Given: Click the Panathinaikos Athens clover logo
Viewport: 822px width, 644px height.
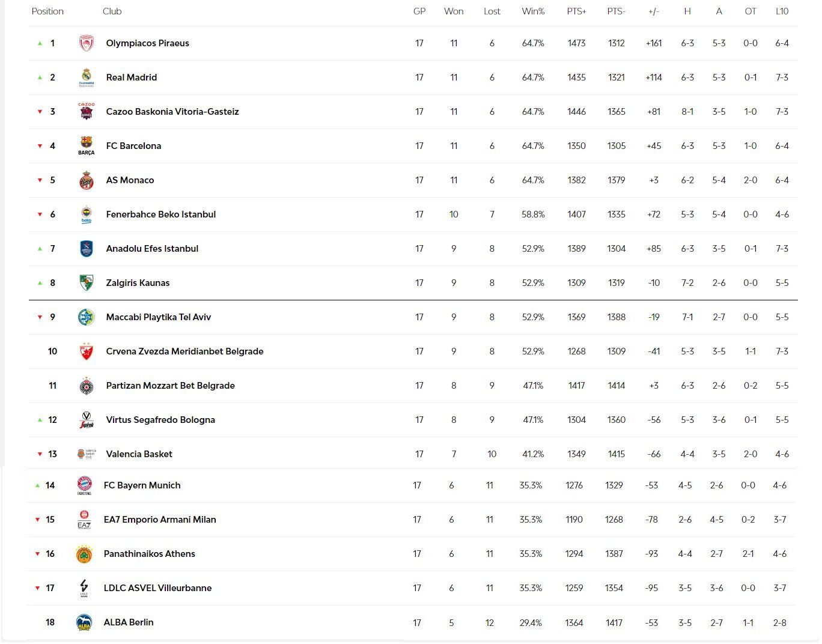Looking at the screenshot, I should pos(84,554).
